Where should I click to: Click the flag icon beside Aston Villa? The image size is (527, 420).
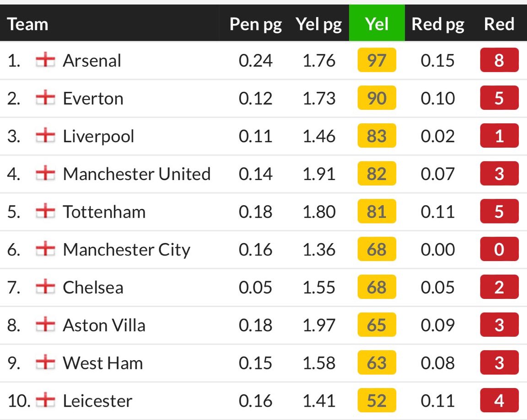[x=45, y=325]
